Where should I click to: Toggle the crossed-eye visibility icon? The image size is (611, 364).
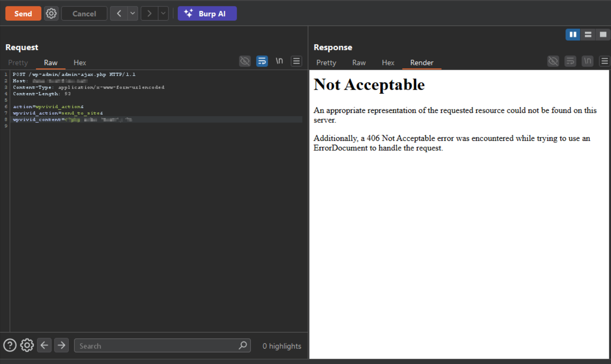tap(245, 61)
